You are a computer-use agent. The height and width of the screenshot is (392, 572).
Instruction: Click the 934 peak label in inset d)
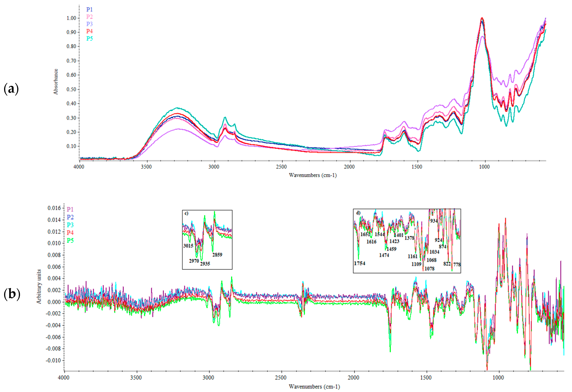pyautogui.click(x=434, y=221)
